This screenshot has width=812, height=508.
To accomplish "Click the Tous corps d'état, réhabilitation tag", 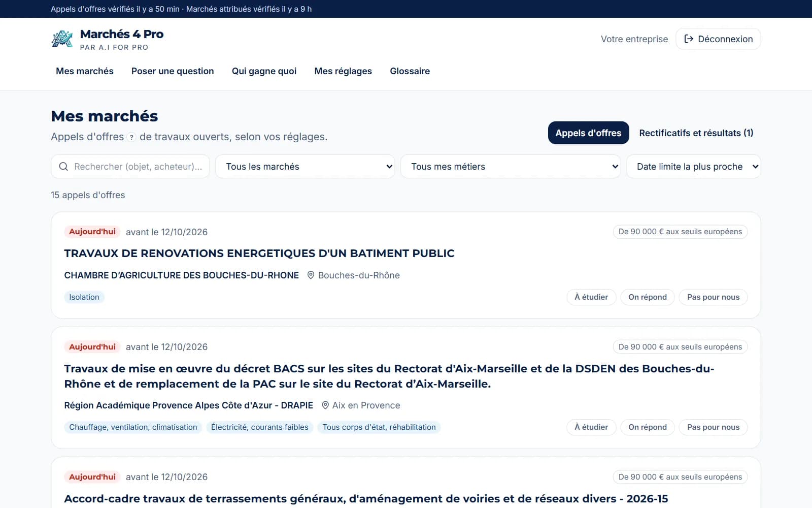I will pyautogui.click(x=379, y=427).
